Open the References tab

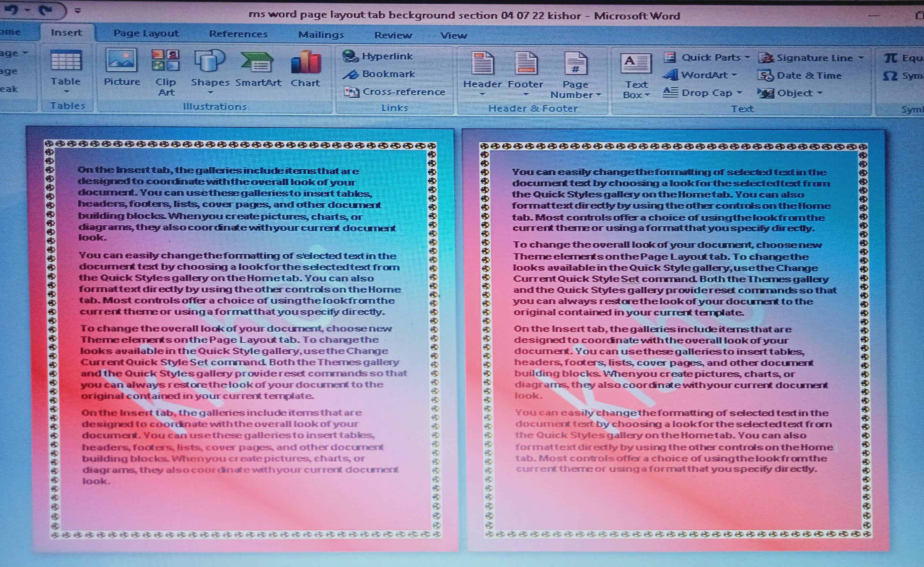click(238, 34)
